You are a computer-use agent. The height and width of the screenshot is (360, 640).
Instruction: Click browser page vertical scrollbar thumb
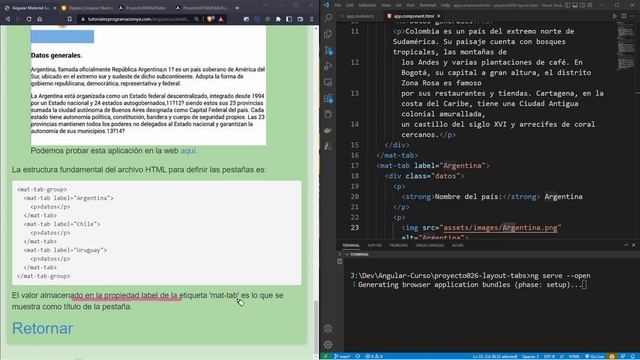click(x=316, y=327)
